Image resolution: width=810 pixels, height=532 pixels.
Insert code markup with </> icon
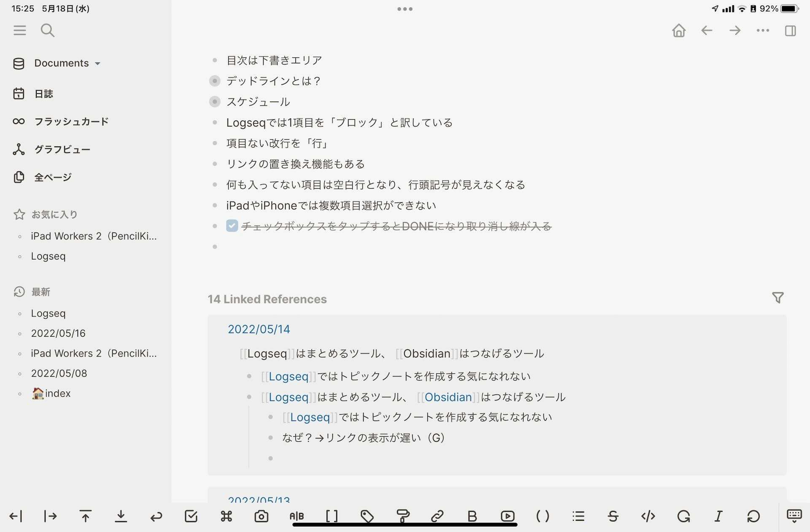click(648, 516)
